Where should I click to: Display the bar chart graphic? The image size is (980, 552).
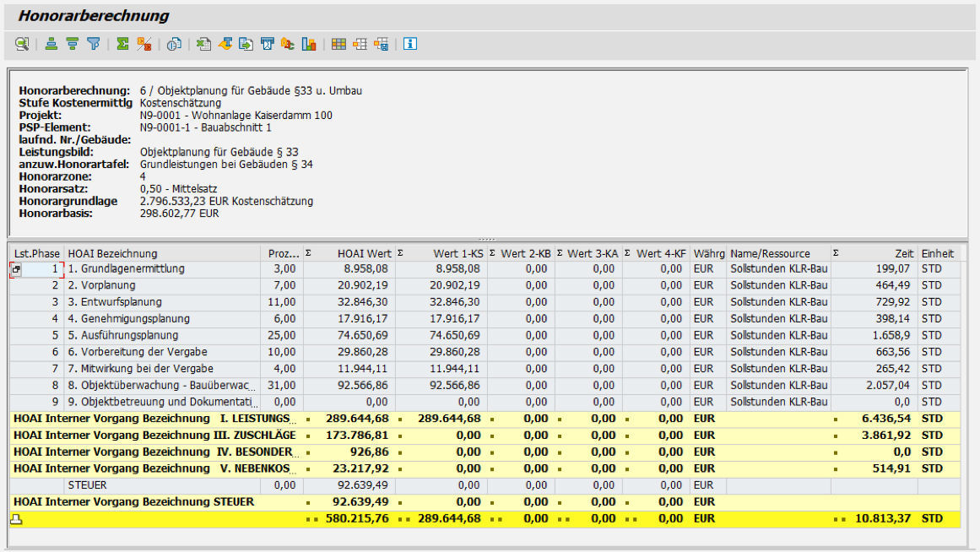(309, 44)
